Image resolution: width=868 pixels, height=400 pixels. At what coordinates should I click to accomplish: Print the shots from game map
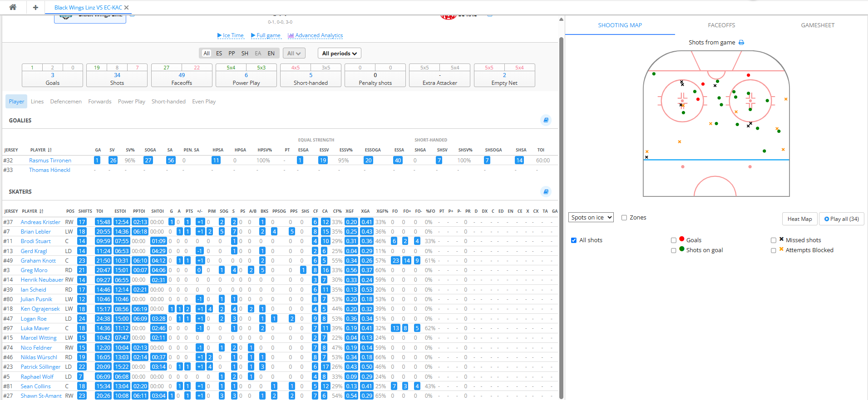pos(741,43)
